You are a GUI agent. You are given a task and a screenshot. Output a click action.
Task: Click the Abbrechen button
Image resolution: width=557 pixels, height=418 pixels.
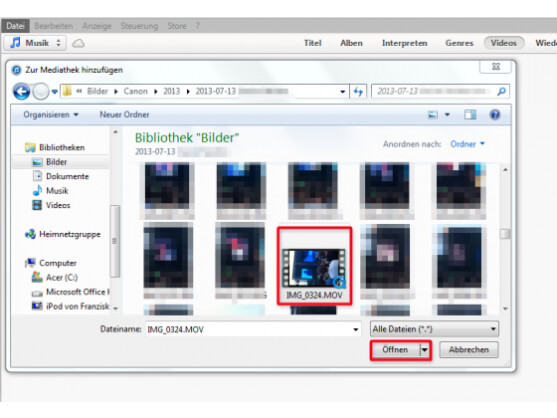point(469,350)
